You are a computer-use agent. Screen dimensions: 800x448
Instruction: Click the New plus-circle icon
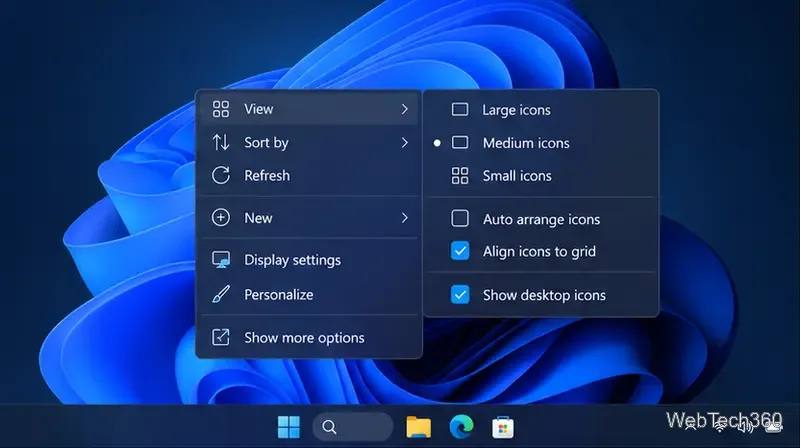(220, 218)
